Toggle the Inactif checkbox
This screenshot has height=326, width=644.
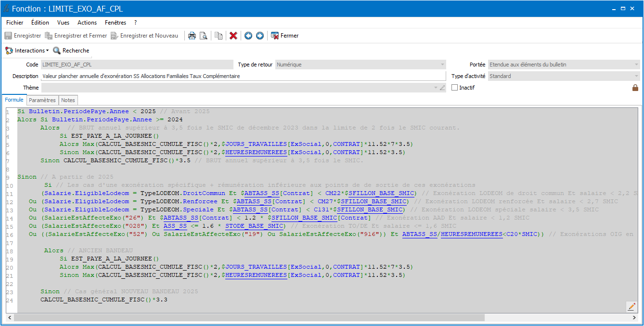(x=455, y=88)
